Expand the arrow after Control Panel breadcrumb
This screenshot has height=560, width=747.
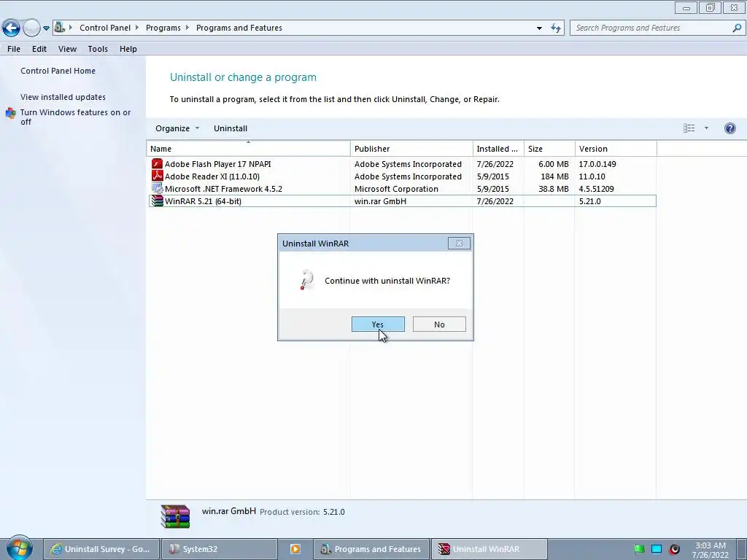[x=136, y=28]
